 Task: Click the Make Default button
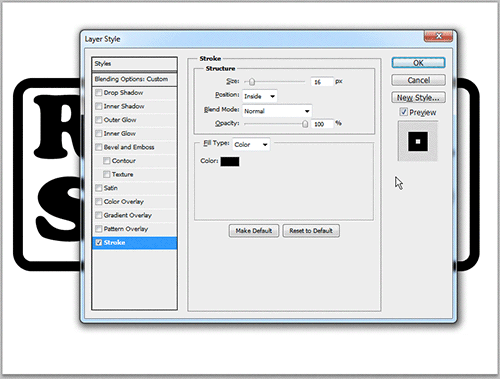pos(254,231)
